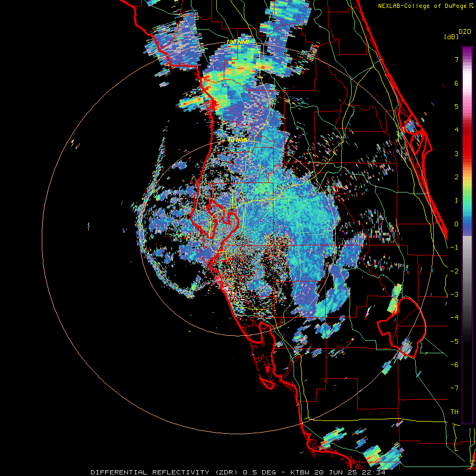476x476 pixels.
Task: Click the -6 value on the dB scale
Action: 454,365
